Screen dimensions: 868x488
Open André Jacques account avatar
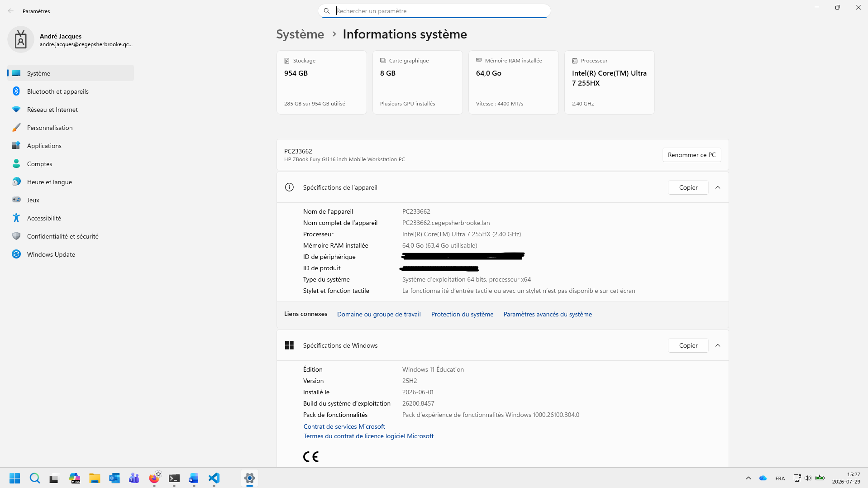tap(21, 39)
